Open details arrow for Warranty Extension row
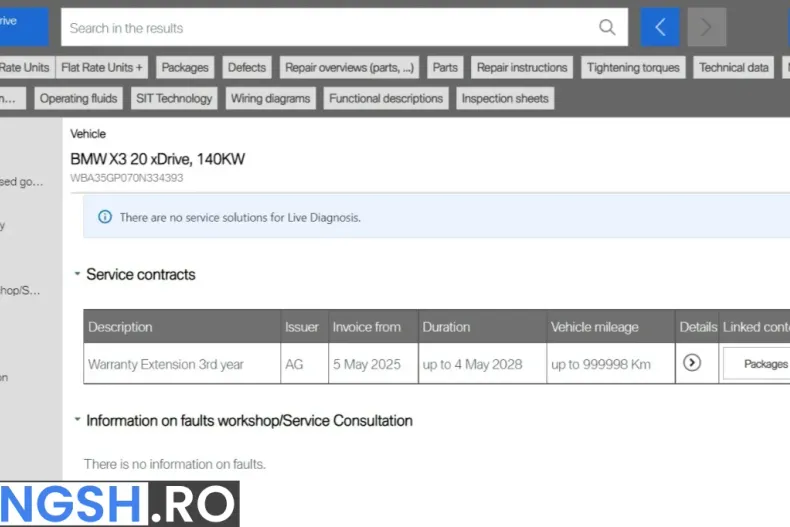Image resolution: width=790 pixels, height=527 pixels. [692, 363]
